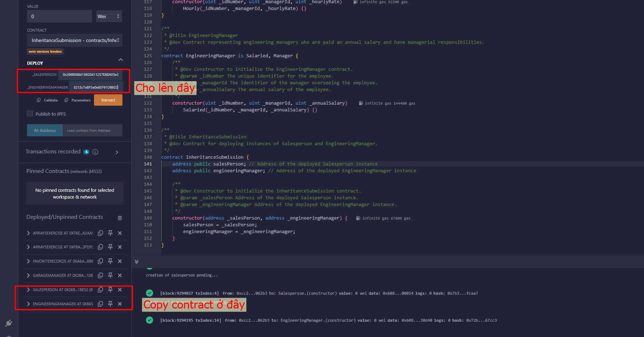This screenshot has height=337, width=644.
Task: Click the At Address button
Action: [45, 130]
